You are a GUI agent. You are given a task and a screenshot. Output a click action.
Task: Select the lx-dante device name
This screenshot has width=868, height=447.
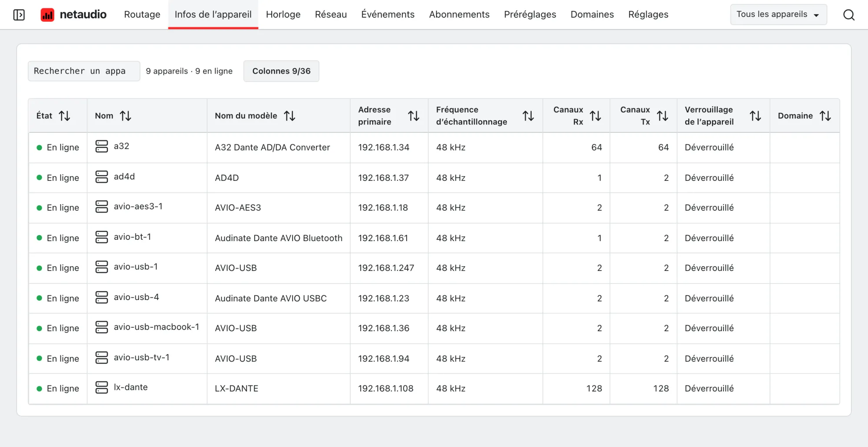pos(131,387)
